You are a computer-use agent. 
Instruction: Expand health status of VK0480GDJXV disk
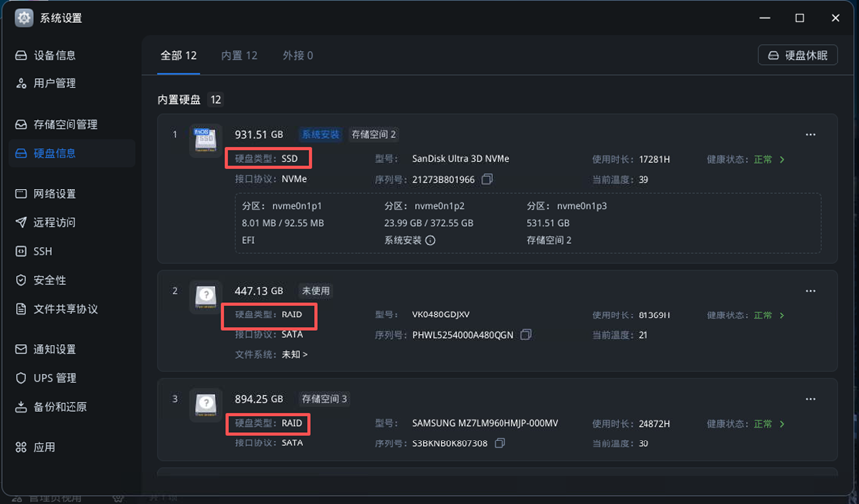pyautogui.click(x=782, y=315)
